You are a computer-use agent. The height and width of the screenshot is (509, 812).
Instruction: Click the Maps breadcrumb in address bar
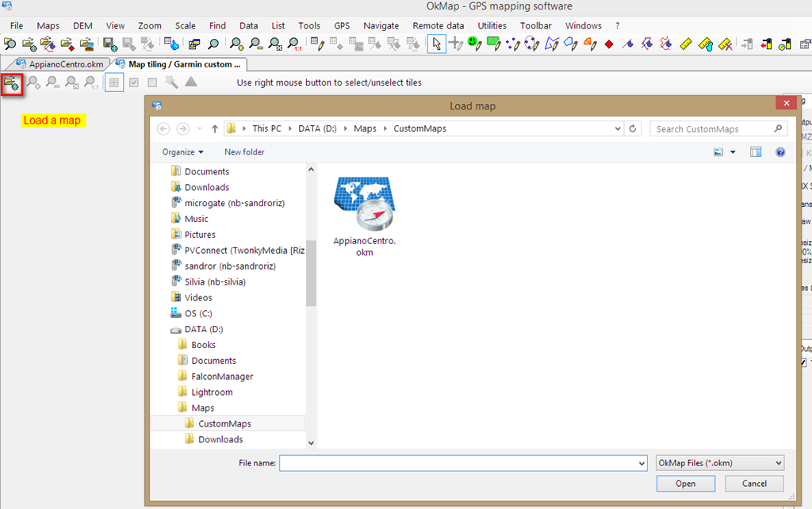click(365, 128)
